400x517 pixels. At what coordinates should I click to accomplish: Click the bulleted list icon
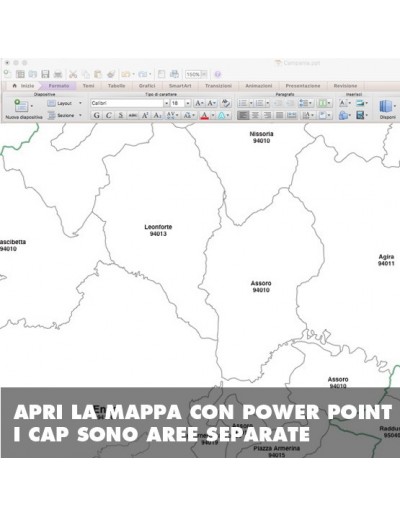pyautogui.click(x=243, y=103)
